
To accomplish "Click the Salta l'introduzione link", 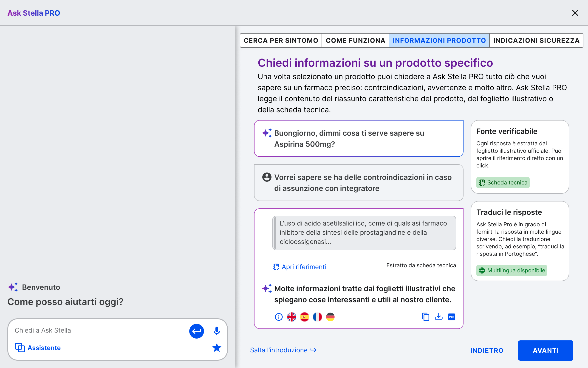I will coord(283,350).
